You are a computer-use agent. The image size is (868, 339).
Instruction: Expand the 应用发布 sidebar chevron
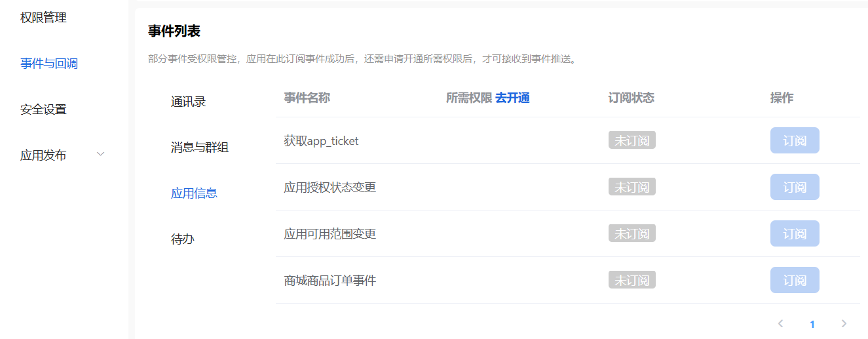click(x=100, y=154)
